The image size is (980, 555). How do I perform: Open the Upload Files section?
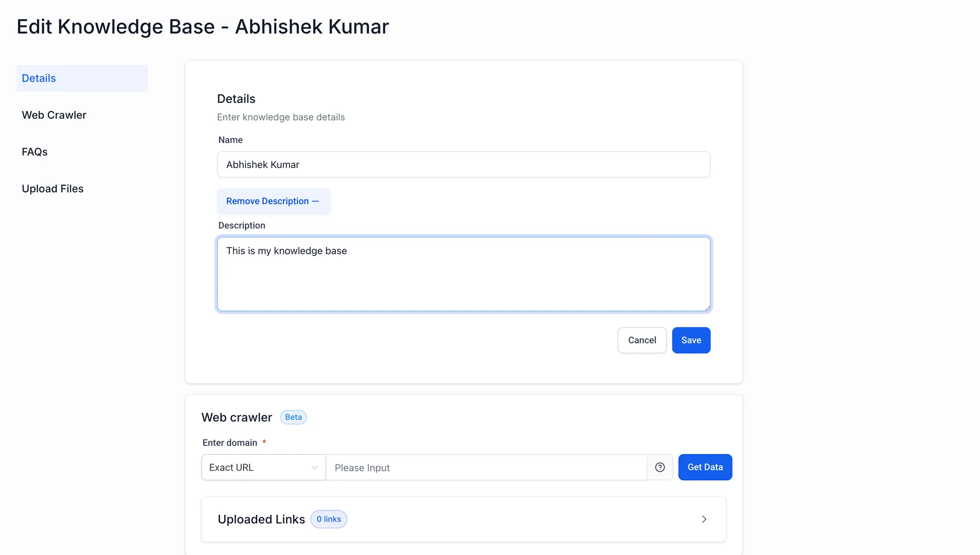coord(53,189)
